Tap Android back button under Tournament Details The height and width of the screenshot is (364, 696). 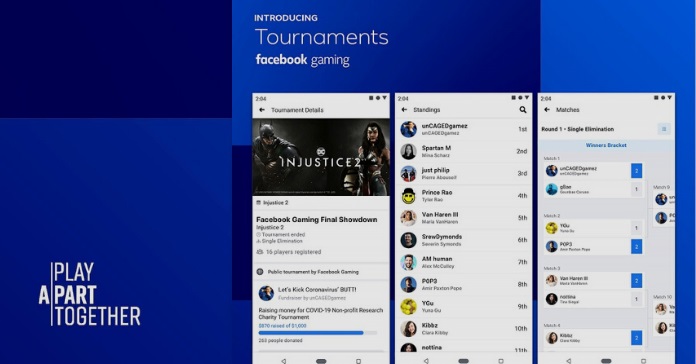284,361
